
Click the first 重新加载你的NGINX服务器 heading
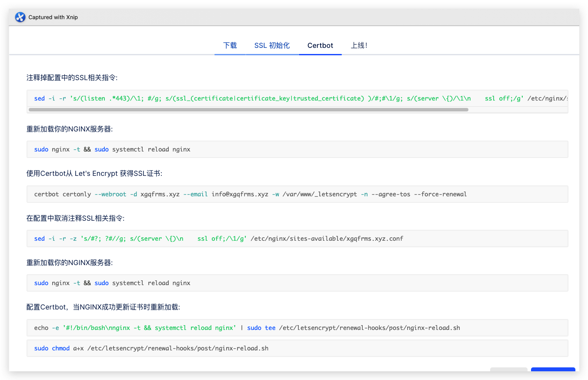pyautogui.click(x=70, y=129)
